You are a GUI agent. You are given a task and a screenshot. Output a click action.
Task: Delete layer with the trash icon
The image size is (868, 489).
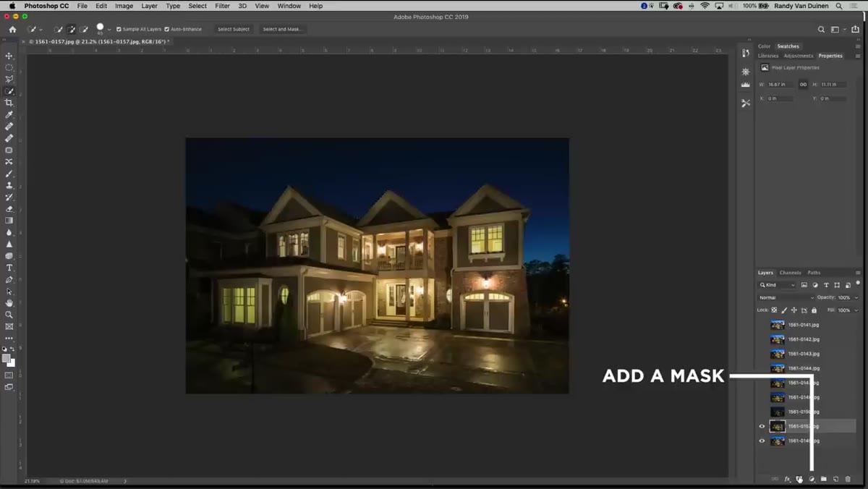[848, 479]
